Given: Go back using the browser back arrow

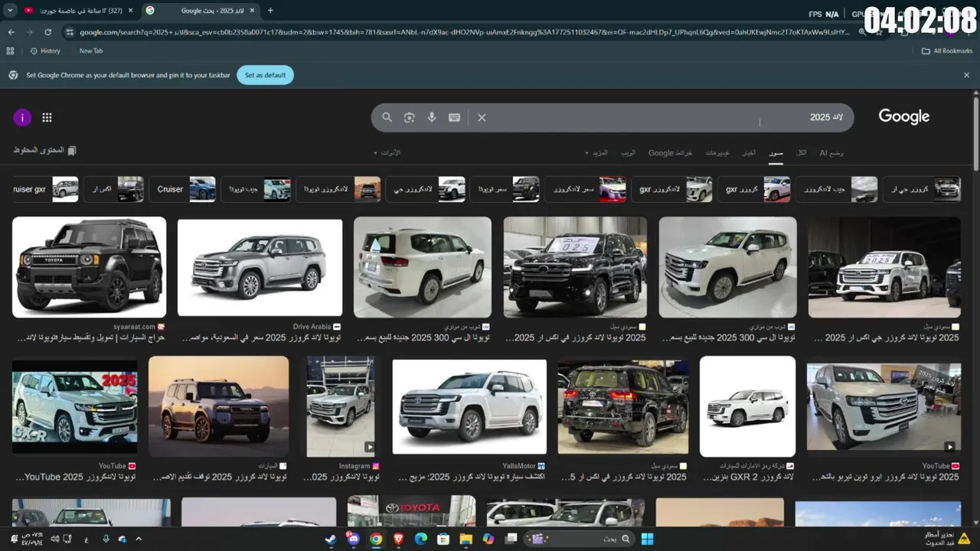Looking at the screenshot, I should tap(11, 32).
